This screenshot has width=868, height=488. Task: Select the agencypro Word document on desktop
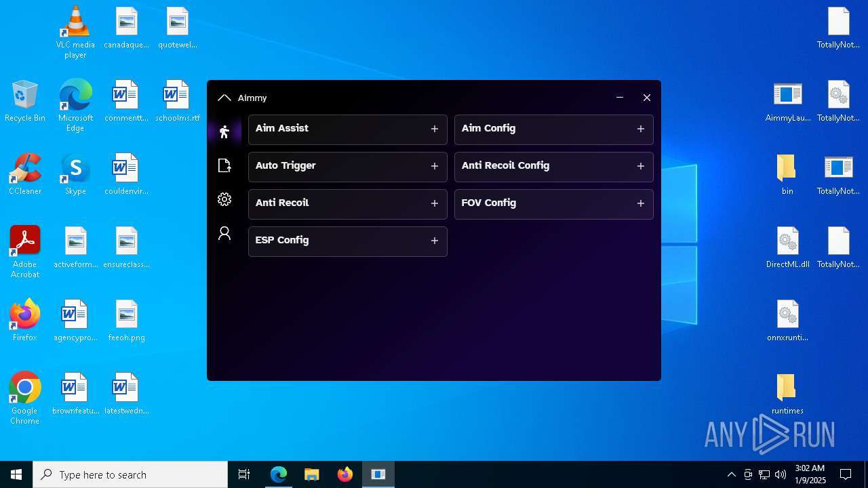click(75, 320)
